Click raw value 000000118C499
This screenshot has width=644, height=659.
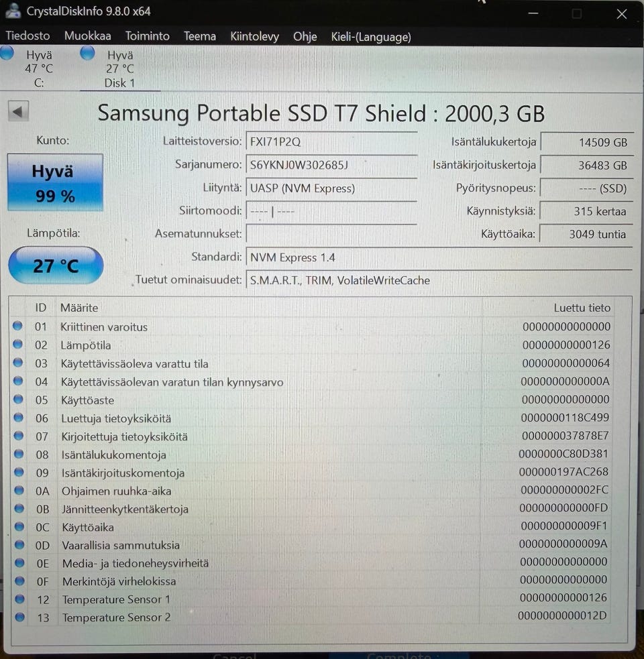point(565,418)
